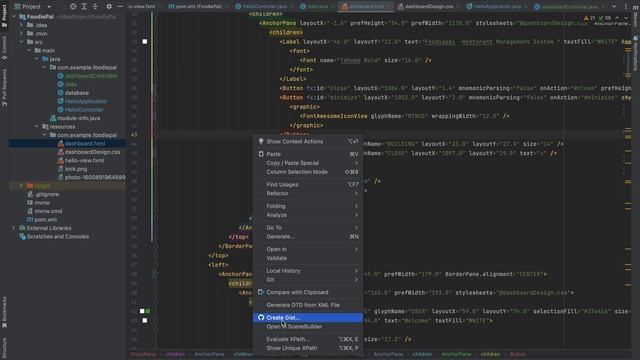Open the Structure tool window
Screen dimensions: 640x360
click(x=4, y=347)
